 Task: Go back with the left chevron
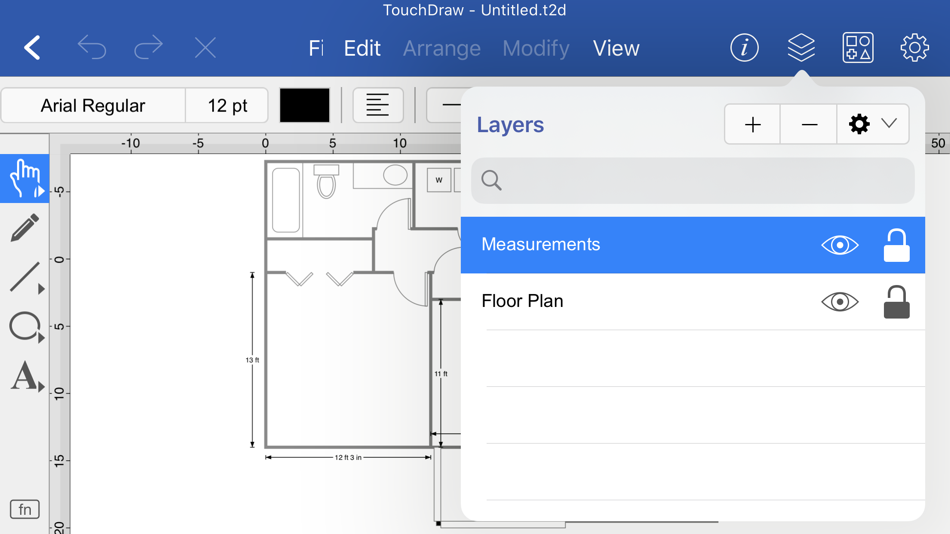(32, 48)
